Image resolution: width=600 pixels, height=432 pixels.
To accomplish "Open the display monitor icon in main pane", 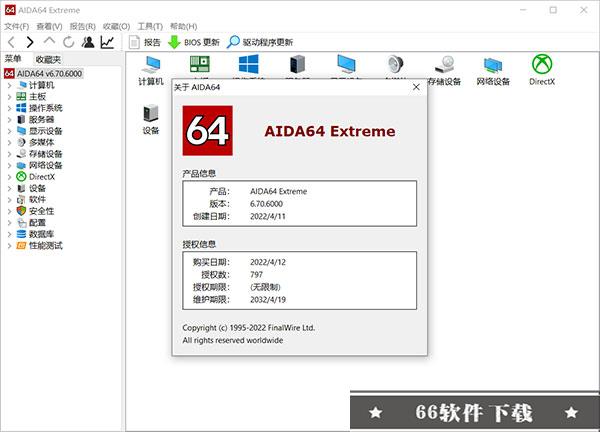I will 346,64.
